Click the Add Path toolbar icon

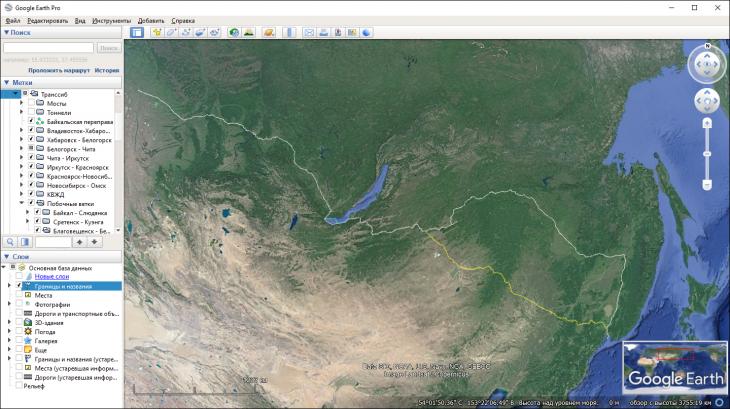186,32
